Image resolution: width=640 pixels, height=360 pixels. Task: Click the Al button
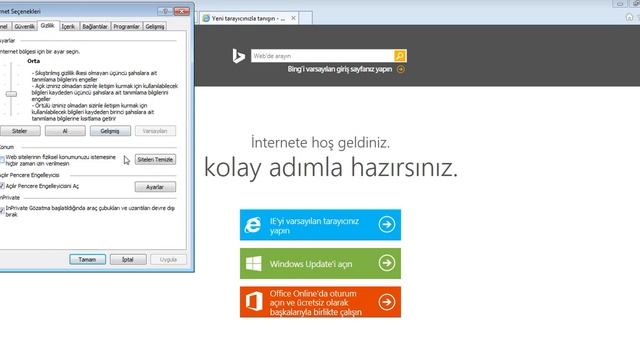tap(65, 131)
